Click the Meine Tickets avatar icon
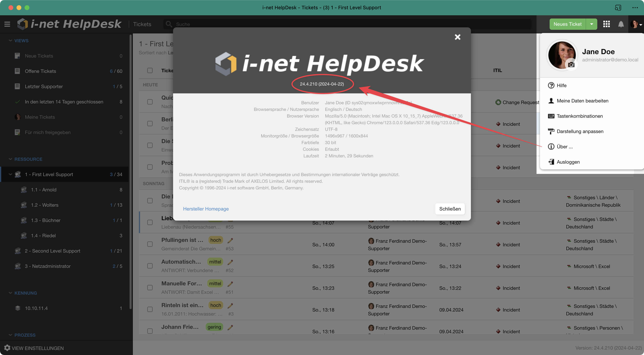Image resolution: width=644 pixels, height=355 pixels. pos(18,117)
